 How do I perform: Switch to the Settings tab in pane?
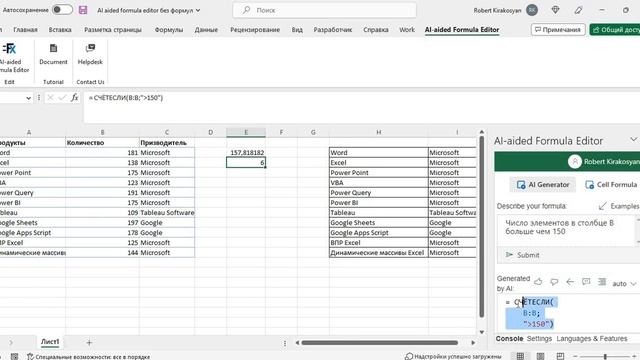tap(539, 338)
